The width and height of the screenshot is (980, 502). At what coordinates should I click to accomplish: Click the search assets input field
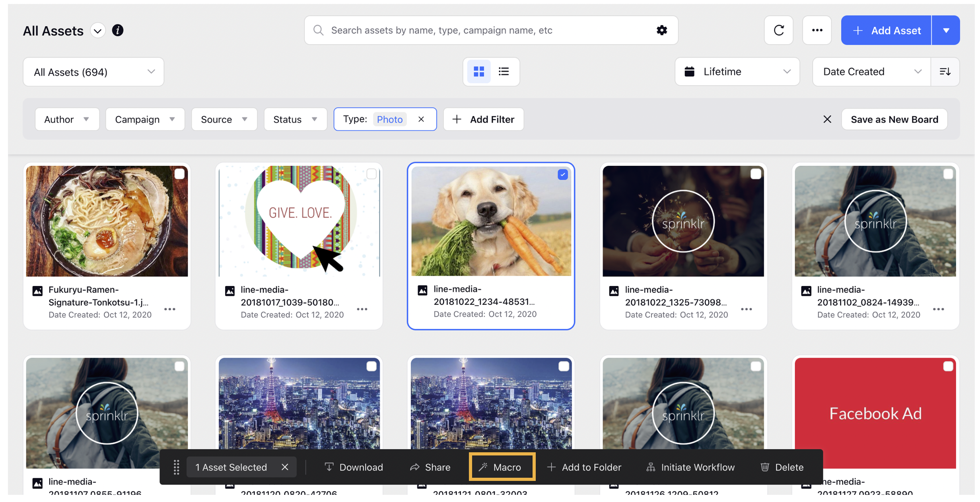coord(490,29)
